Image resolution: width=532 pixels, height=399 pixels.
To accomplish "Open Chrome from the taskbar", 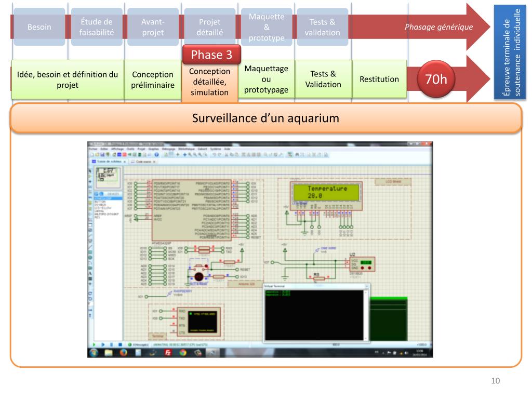I will pos(183,353).
